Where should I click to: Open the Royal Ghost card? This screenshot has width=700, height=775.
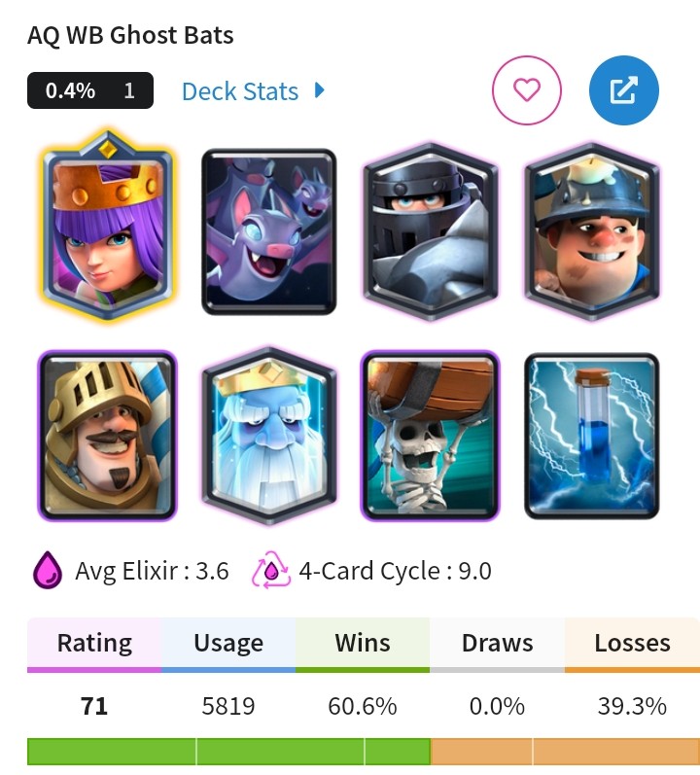pos(268,436)
